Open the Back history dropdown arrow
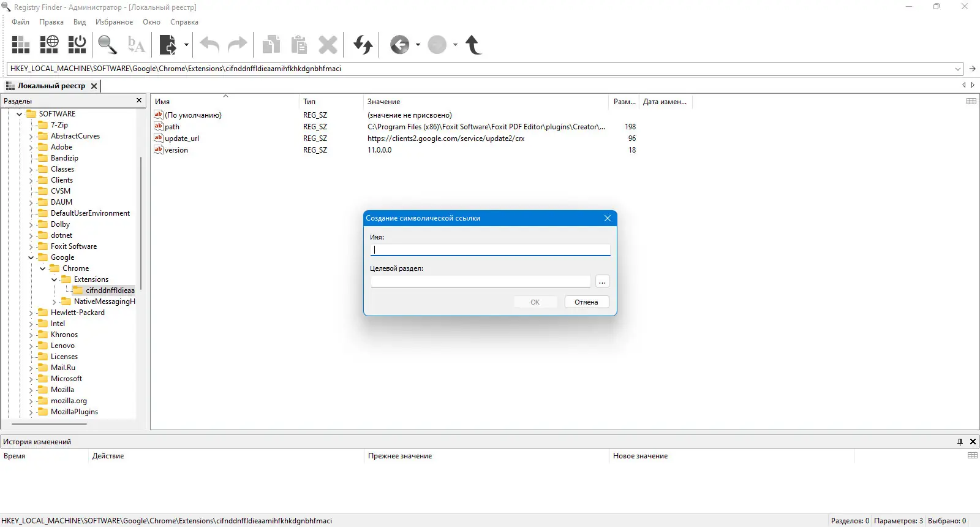The width and height of the screenshot is (980, 527). [418, 45]
